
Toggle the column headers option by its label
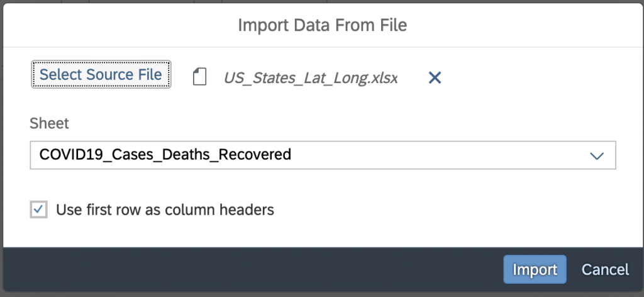tap(165, 210)
